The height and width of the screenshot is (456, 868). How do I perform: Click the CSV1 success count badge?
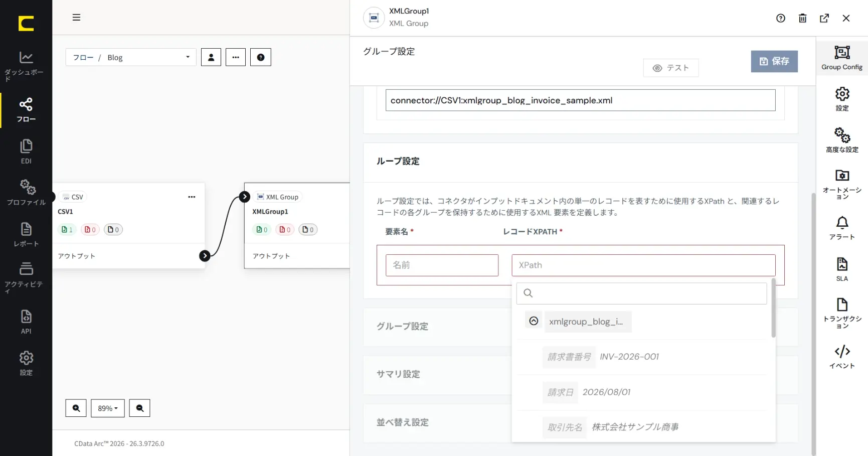point(67,230)
